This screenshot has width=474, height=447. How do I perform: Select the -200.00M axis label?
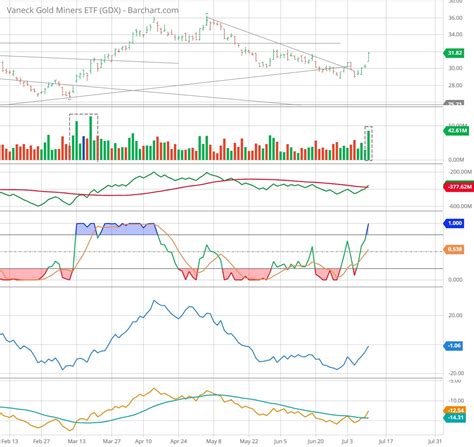click(x=460, y=172)
